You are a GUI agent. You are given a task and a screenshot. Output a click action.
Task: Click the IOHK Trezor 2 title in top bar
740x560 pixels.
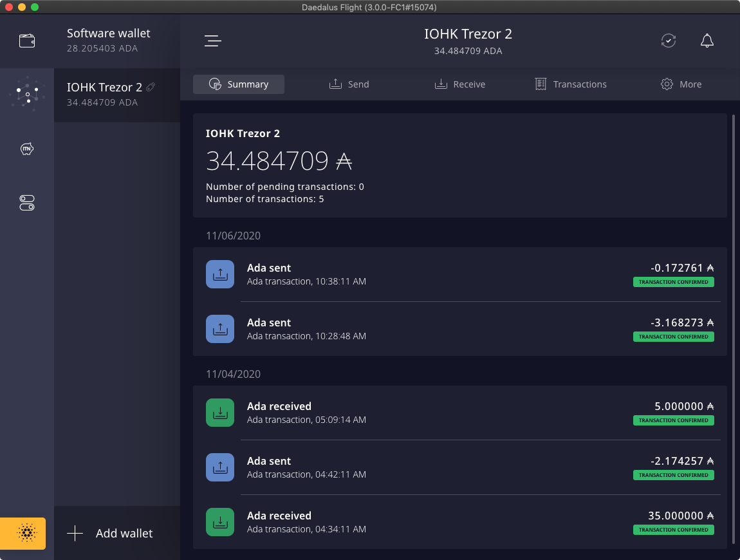[468, 34]
